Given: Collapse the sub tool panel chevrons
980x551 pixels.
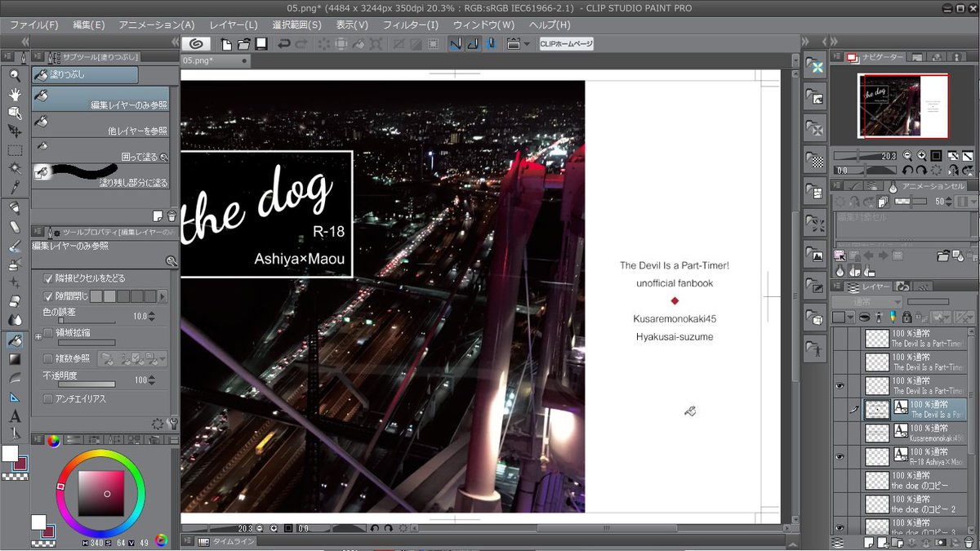Looking at the screenshot, I should click(x=174, y=42).
